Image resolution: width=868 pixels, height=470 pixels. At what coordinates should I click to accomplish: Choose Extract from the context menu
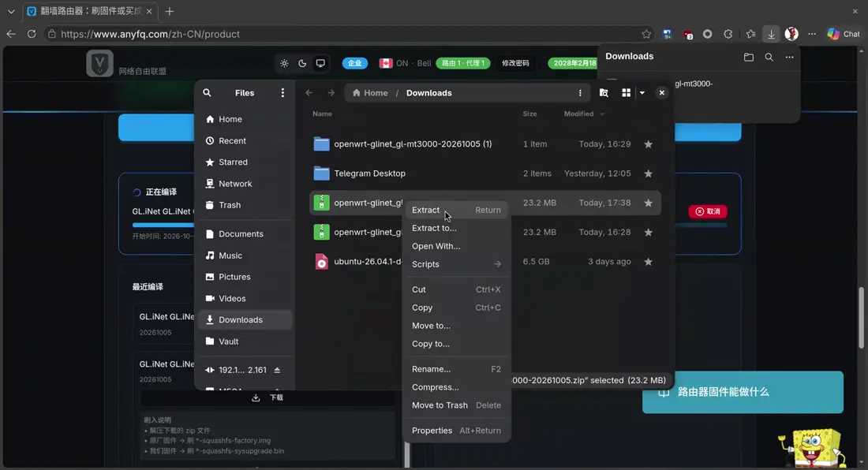(x=456, y=210)
